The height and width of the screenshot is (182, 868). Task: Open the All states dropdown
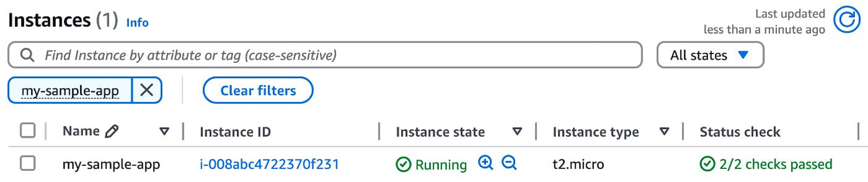(710, 55)
